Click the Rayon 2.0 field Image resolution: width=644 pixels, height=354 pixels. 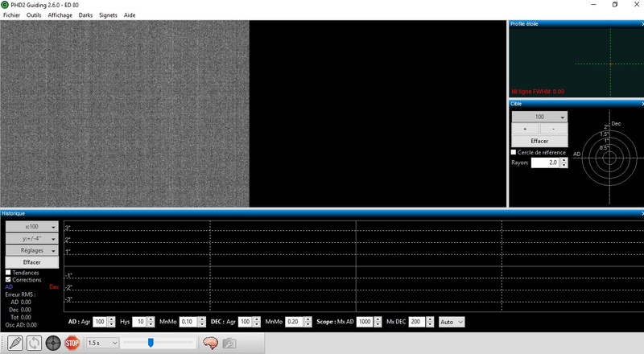click(546, 163)
